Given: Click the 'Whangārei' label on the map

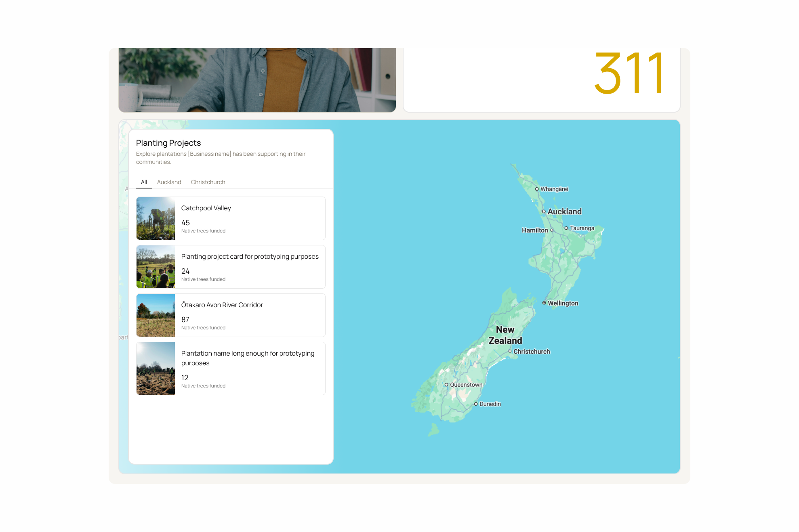Looking at the screenshot, I should pos(554,189).
